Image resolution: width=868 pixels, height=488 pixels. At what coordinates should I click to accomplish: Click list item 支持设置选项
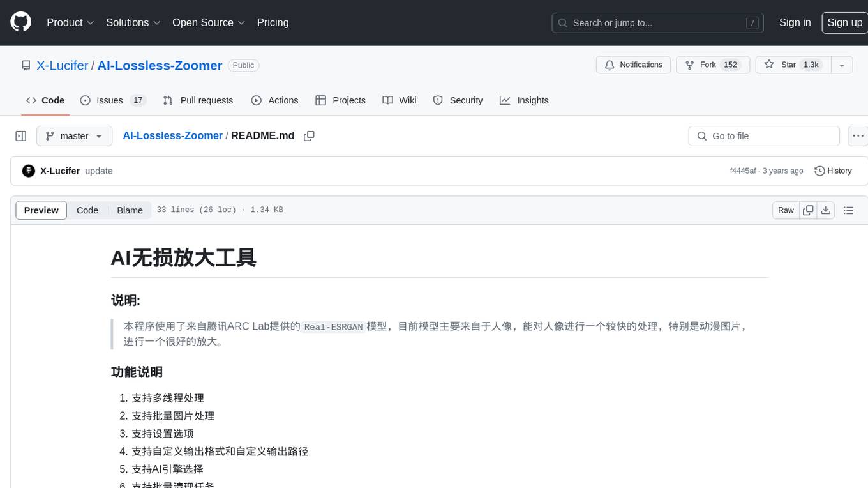tap(163, 434)
